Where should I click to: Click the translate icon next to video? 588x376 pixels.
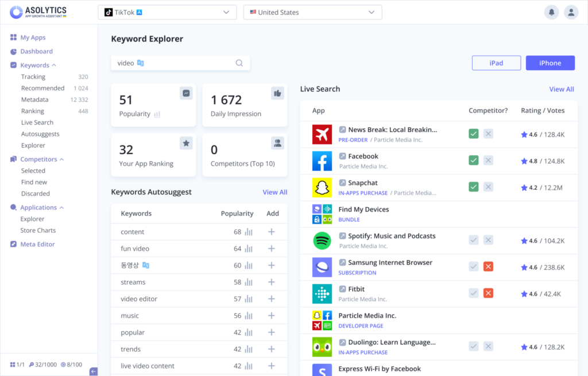point(140,63)
